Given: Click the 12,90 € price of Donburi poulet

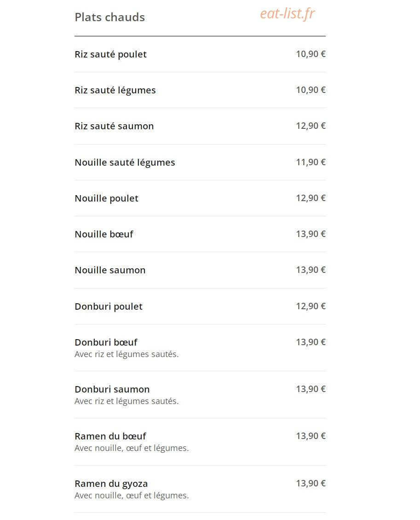Looking at the screenshot, I should coord(311,306).
